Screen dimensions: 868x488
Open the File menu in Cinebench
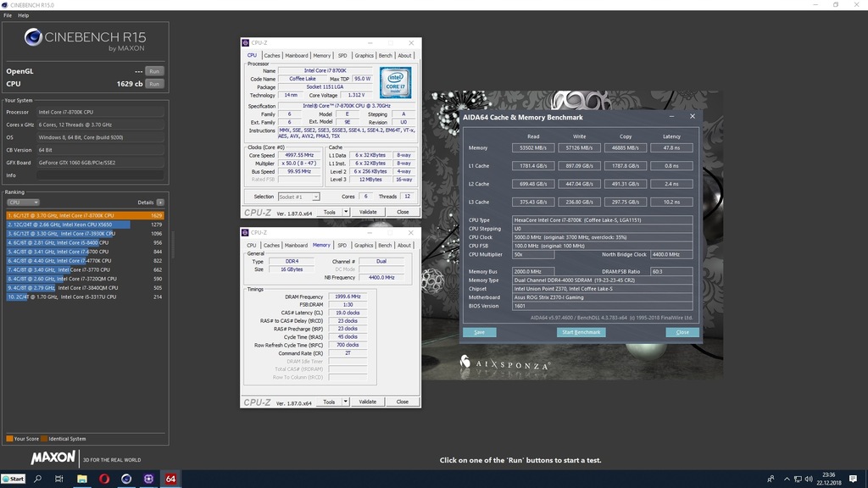(x=8, y=15)
